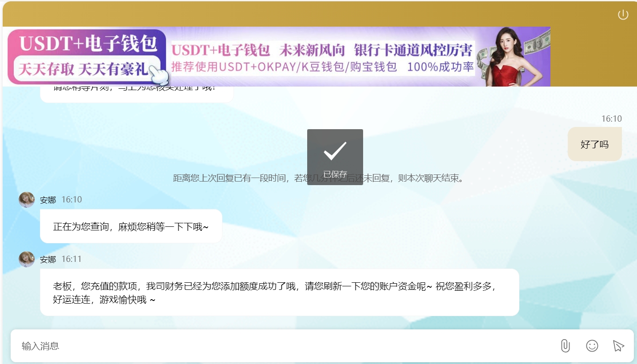Click 安娜's avatar beside the 16:10 message

tap(27, 200)
